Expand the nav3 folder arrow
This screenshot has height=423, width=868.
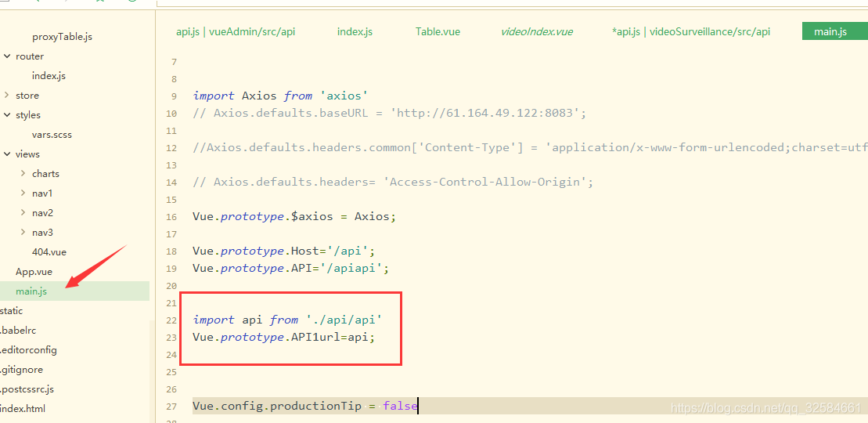pos(23,233)
